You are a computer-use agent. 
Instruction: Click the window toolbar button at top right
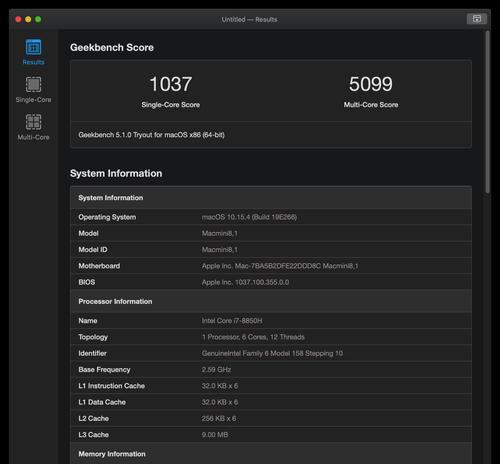477,19
